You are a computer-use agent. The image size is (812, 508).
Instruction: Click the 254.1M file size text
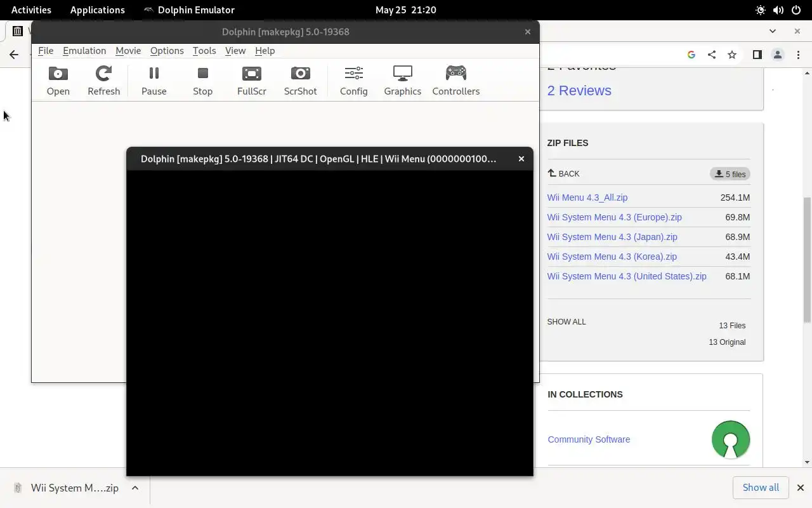click(x=735, y=197)
